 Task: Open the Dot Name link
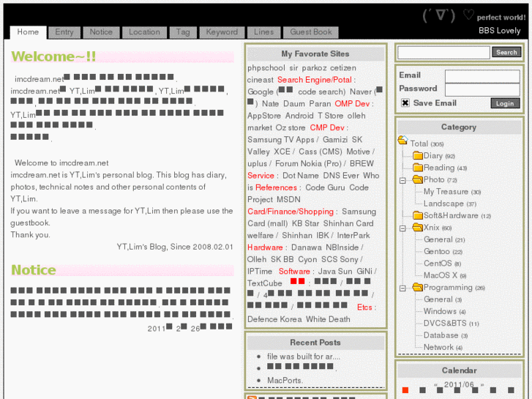pos(301,176)
